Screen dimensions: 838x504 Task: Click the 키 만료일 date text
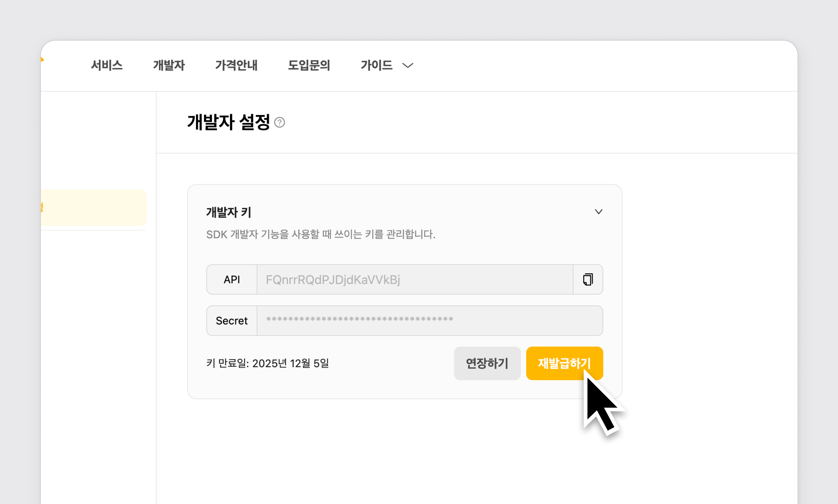(x=267, y=363)
